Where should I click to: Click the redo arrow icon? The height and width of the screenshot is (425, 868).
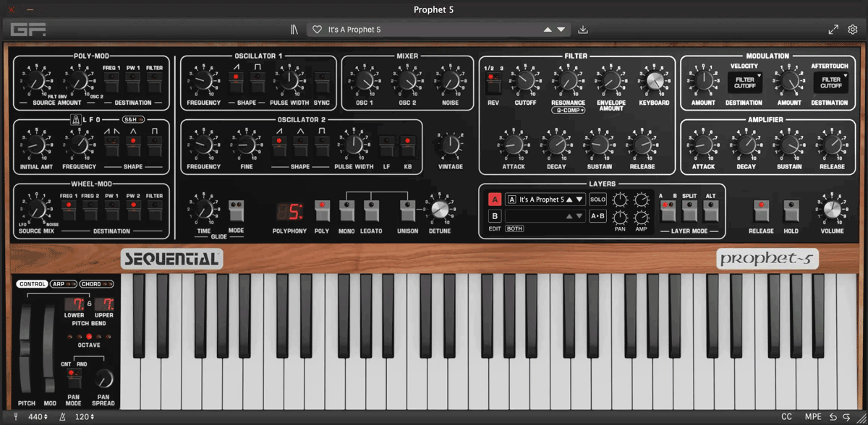coord(846,417)
